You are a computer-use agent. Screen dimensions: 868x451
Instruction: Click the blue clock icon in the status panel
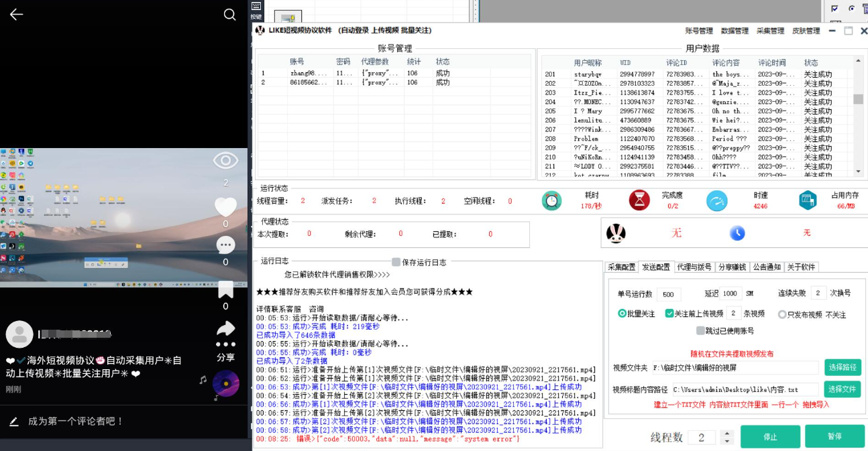point(737,233)
